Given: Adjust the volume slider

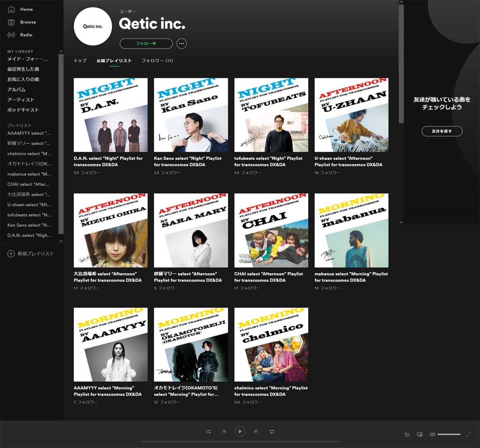Looking at the screenshot, I should 449,434.
